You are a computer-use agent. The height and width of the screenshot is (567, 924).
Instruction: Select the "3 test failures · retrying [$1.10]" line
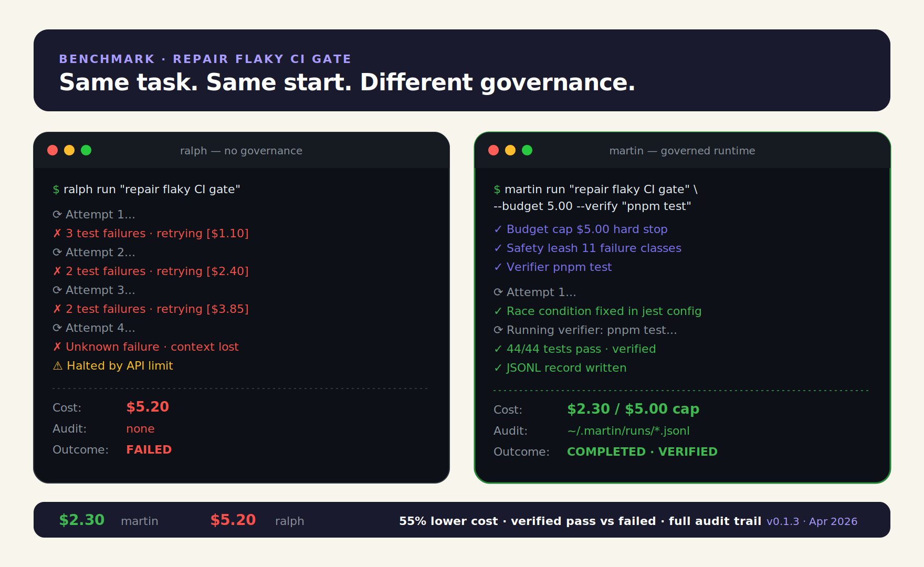[x=151, y=233]
